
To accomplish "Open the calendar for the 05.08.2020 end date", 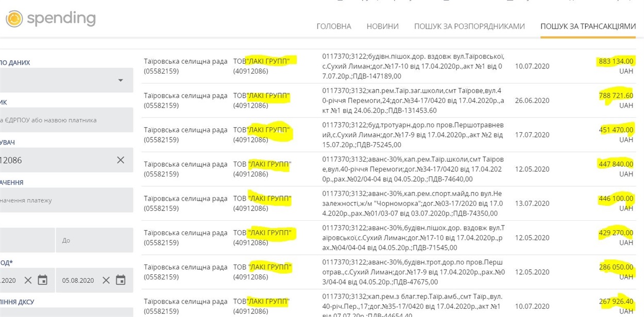I will coord(121,280).
